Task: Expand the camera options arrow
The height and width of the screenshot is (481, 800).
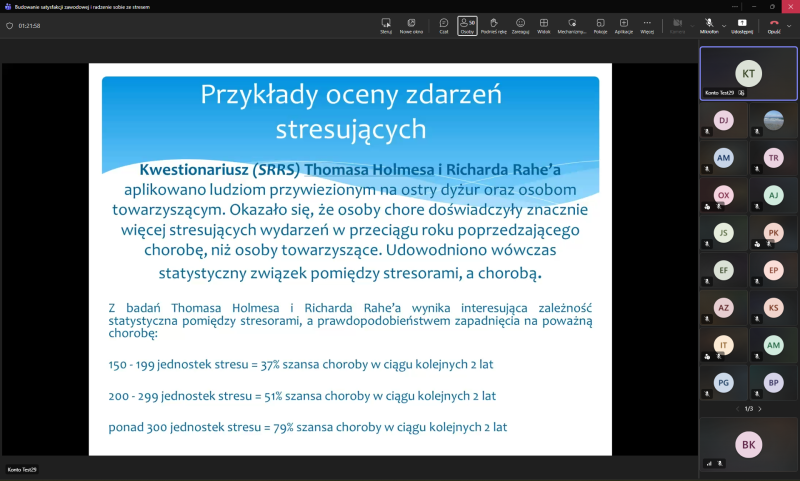Action: [691, 25]
